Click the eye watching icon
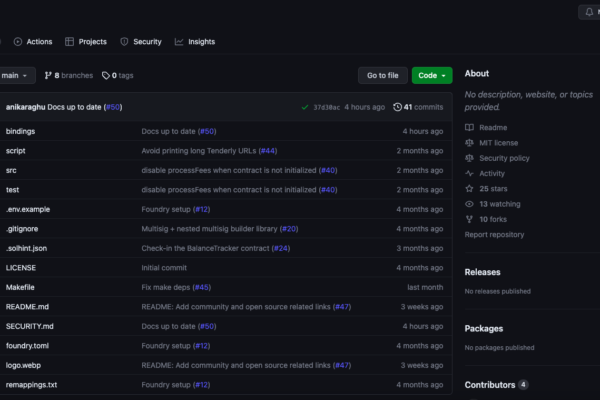This screenshot has height=400, width=600. pyautogui.click(x=469, y=204)
